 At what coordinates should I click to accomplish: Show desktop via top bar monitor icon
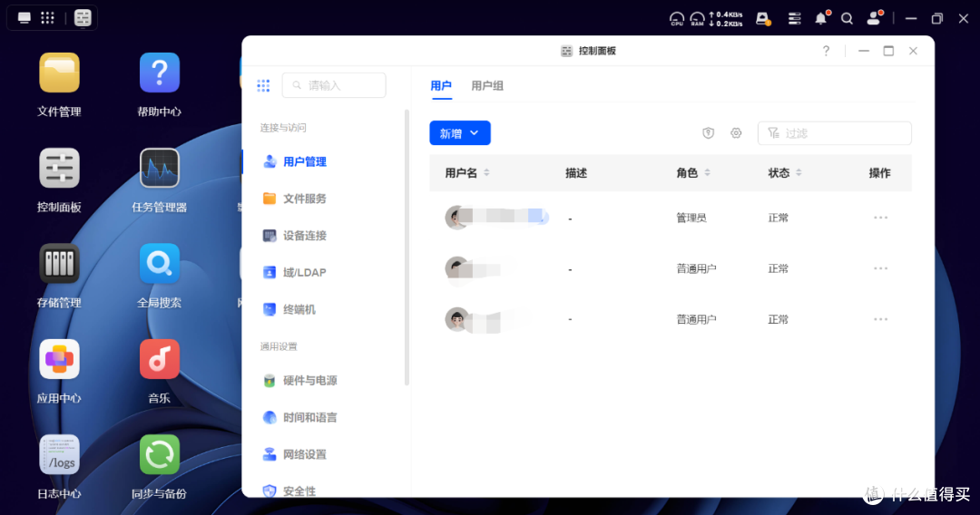point(24,17)
